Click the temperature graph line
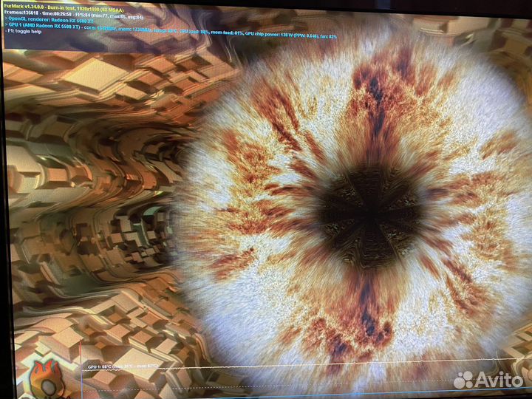 point(296,367)
